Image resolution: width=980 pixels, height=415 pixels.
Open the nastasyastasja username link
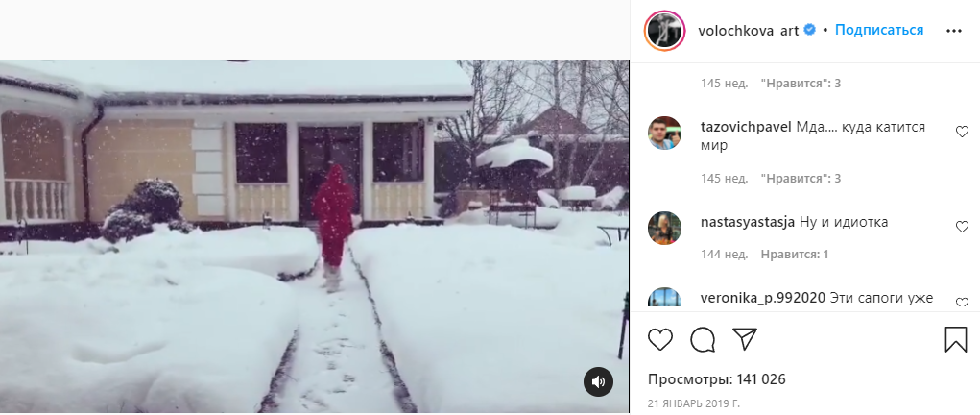748,222
